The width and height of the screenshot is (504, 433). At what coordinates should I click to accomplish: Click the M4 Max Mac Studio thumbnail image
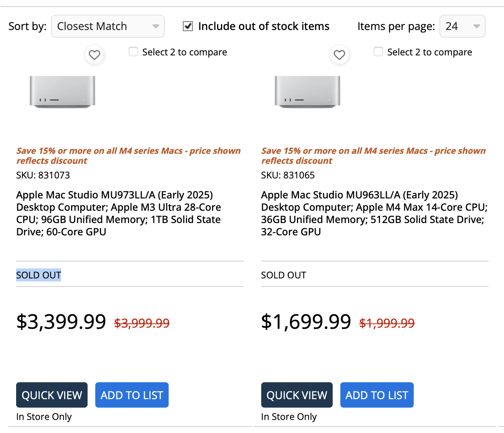click(x=307, y=92)
